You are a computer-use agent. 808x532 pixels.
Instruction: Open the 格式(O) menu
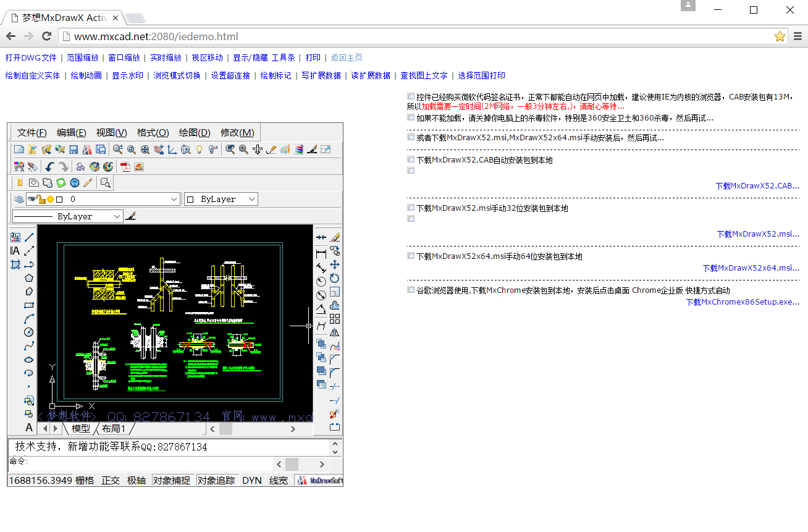click(153, 133)
